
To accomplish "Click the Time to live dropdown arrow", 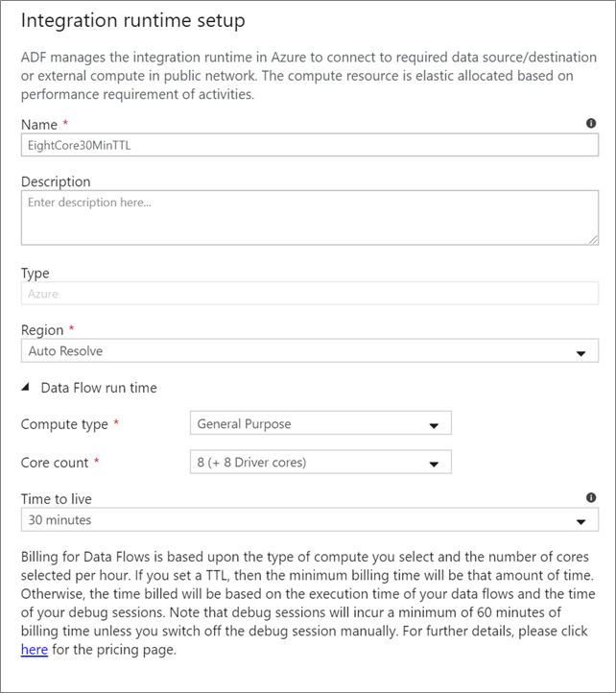I will pyautogui.click(x=580, y=522).
